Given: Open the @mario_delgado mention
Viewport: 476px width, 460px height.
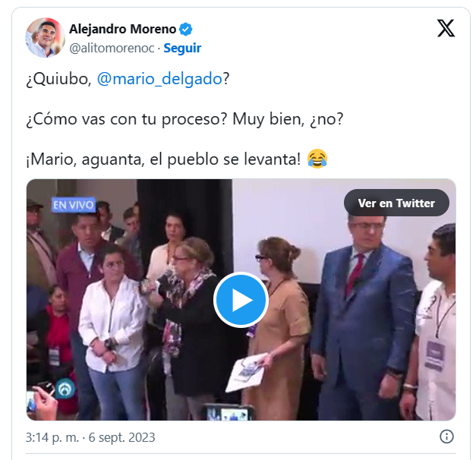Looking at the screenshot, I should 159,79.
